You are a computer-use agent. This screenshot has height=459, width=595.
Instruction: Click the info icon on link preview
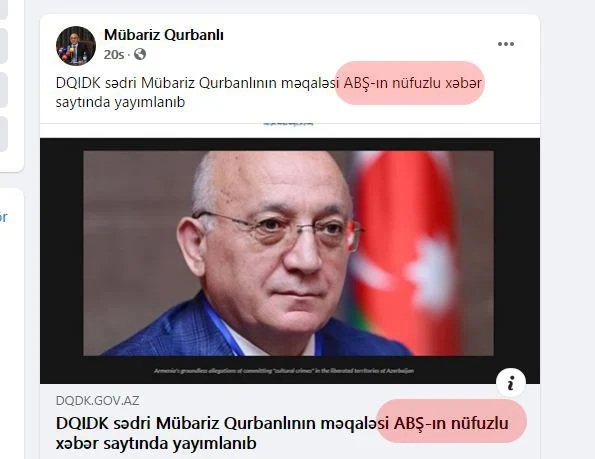pyautogui.click(x=511, y=382)
